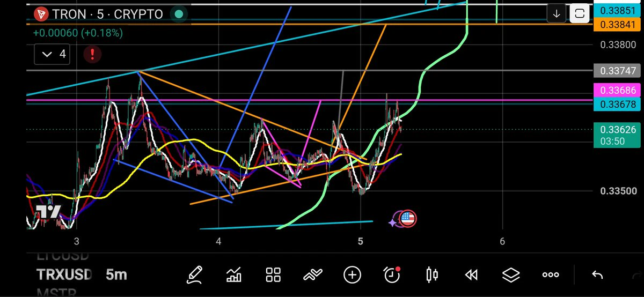
Task: Tap the red exclamation warning icon
Action: (93, 54)
